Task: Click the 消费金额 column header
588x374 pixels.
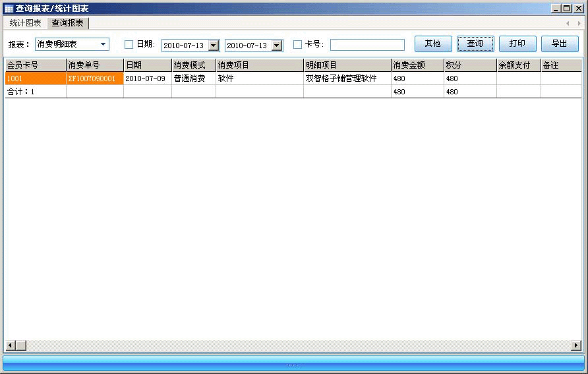Action: [417, 65]
